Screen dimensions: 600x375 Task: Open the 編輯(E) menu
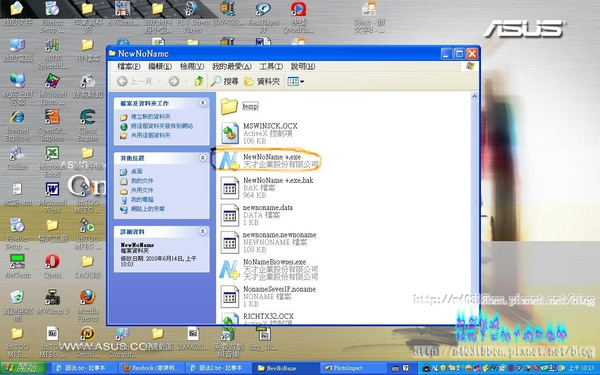160,66
